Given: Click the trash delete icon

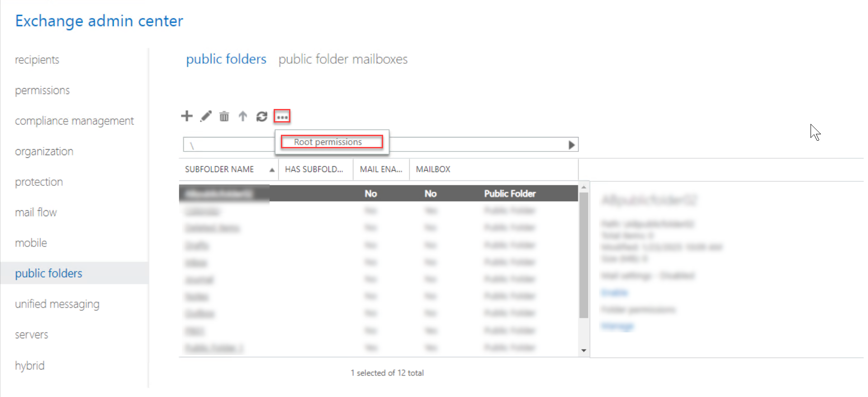Looking at the screenshot, I should pos(224,117).
